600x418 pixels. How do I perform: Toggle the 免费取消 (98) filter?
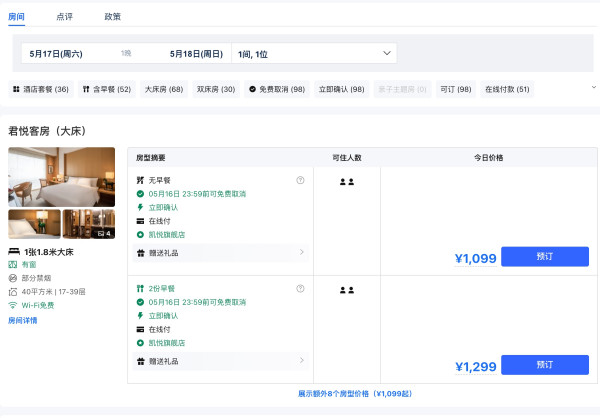click(x=277, y=89)
